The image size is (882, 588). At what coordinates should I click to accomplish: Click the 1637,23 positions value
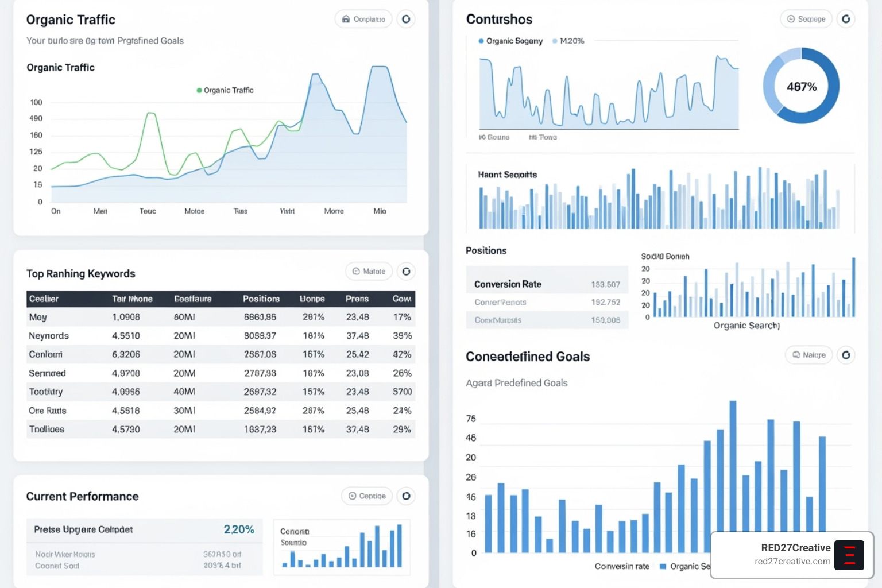[260, 429]
